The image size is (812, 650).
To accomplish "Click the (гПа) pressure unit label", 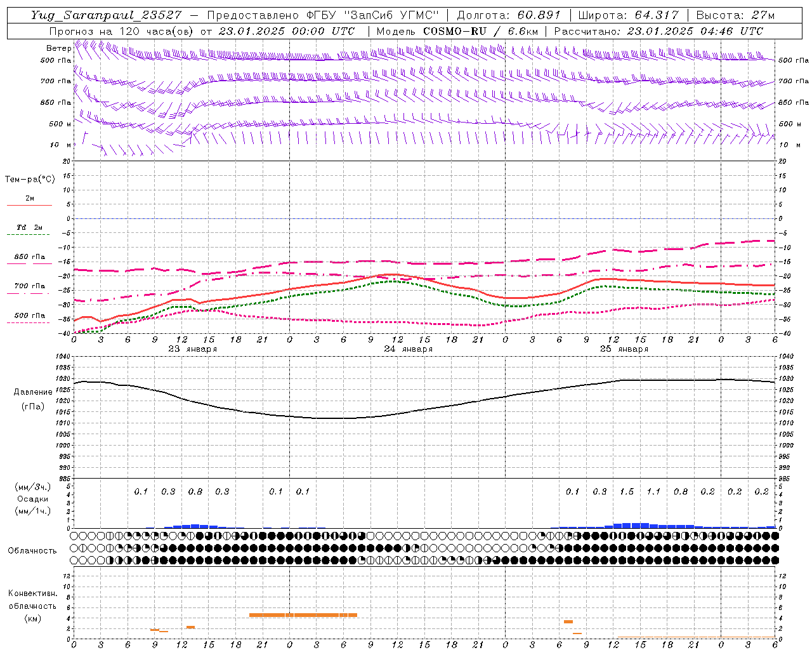I will point(33,406).
